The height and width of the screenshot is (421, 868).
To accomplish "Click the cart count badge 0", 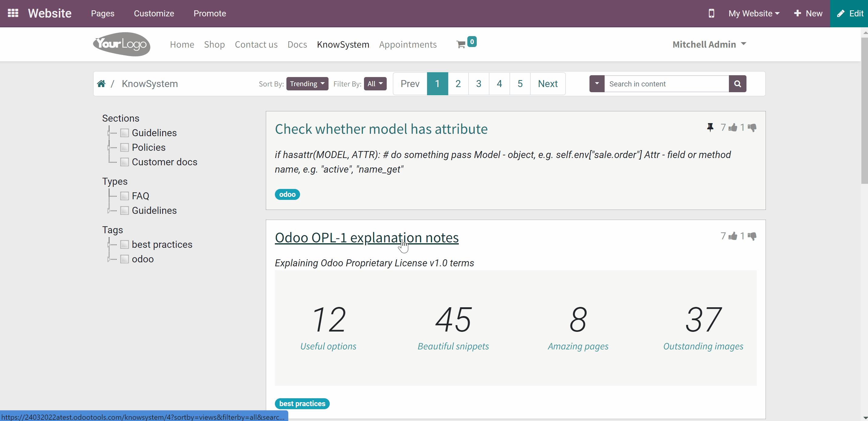I will pyautogui.click(x=472, y=42).
